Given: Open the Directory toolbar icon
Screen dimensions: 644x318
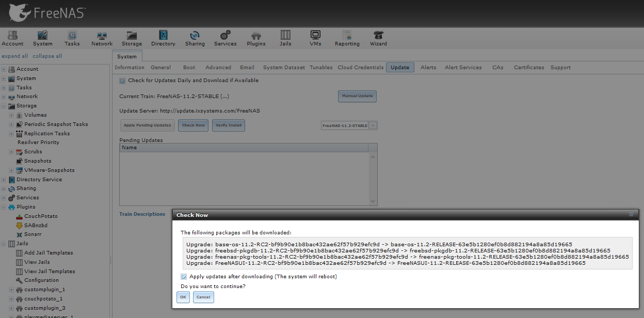Looking at the screenshot, I should 163,38.
